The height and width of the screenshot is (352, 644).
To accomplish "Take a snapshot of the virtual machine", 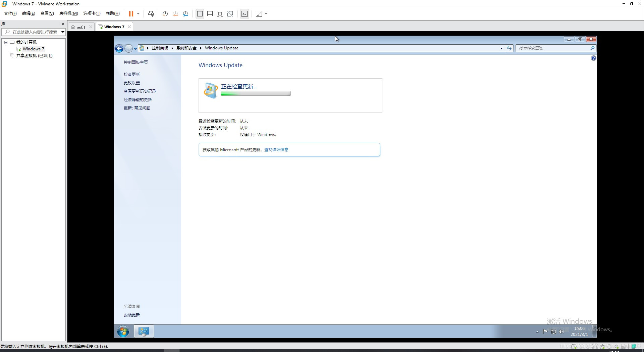I will [165, 14].
